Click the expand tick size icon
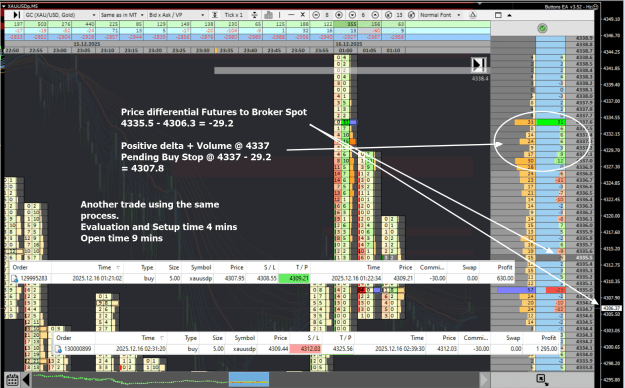 click(254, 15)
